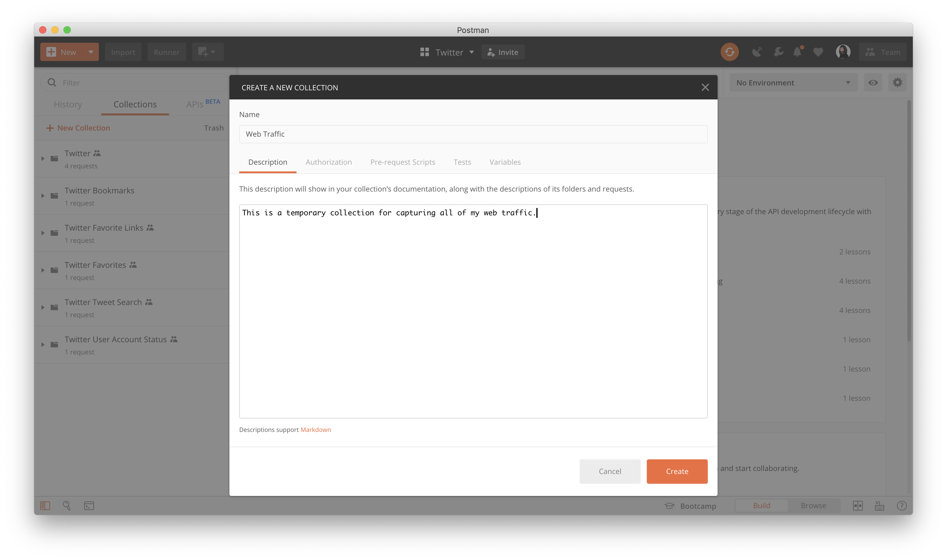
Task: Expand the Twitter Favorites collection
Action: coord(43,270)
